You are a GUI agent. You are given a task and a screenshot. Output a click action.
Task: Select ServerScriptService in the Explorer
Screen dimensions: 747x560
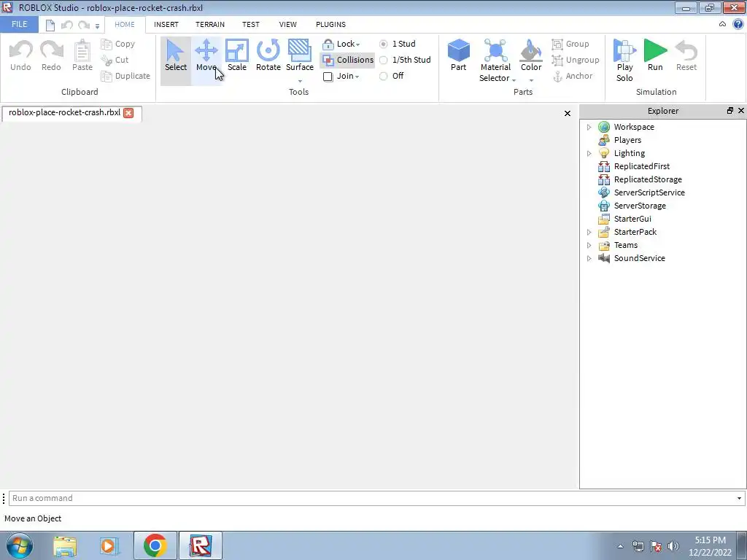649,192
